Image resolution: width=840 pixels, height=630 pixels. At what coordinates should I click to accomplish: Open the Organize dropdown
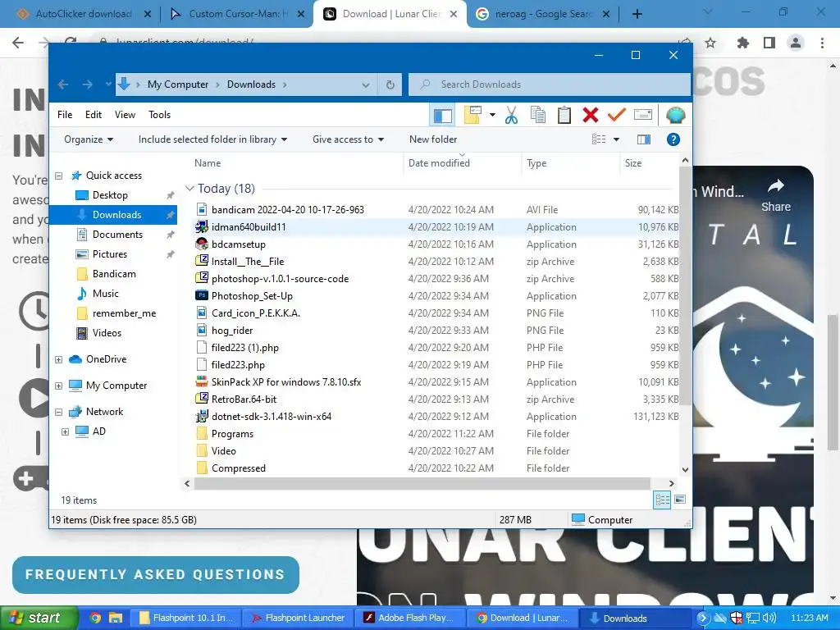pyautogui.click(x=89, y=139)
